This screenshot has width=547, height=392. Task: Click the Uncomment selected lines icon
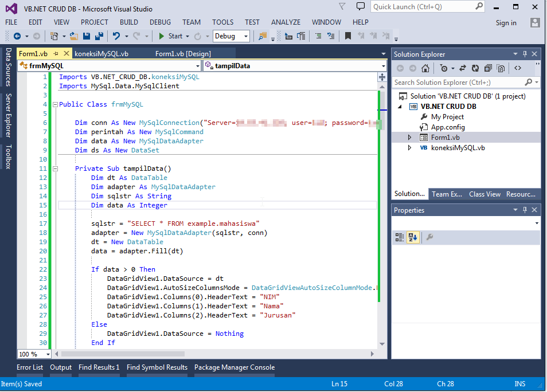tap(331, 36)
